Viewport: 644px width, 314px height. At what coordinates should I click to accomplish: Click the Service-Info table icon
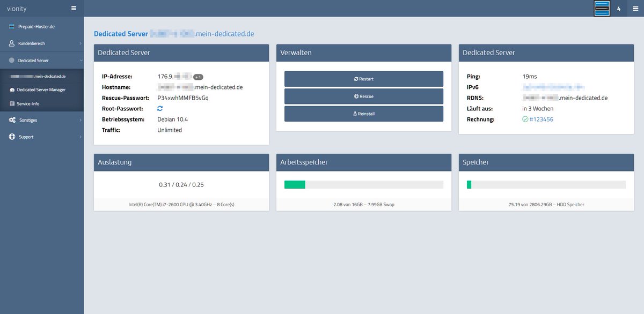click(x=12, y=103)
